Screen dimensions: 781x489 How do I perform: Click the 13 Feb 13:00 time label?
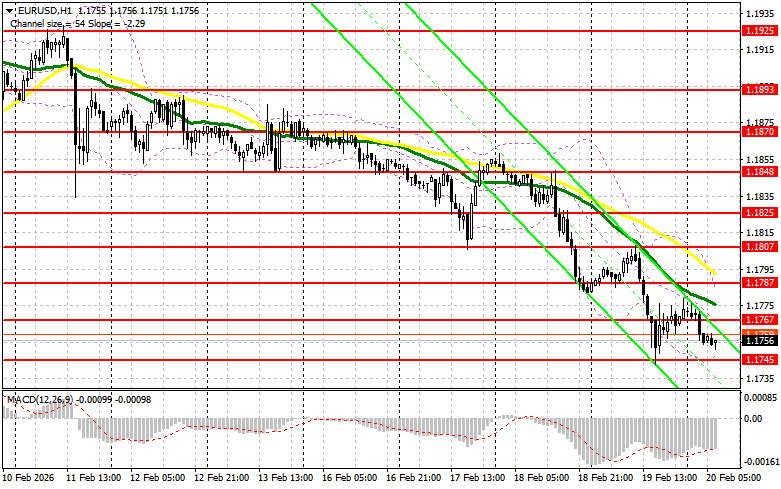tap(285, 478)
